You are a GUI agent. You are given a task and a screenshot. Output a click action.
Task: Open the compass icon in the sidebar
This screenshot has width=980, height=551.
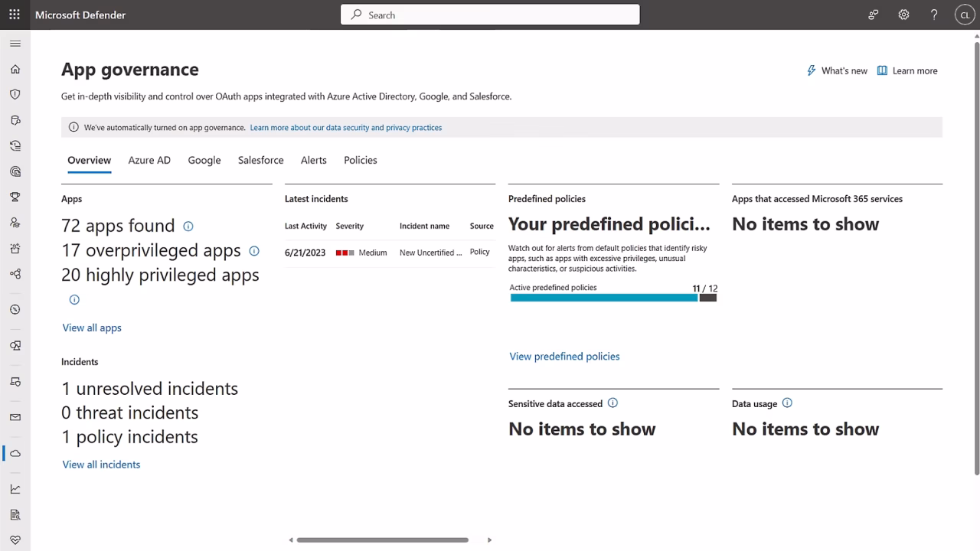point(15,310)
